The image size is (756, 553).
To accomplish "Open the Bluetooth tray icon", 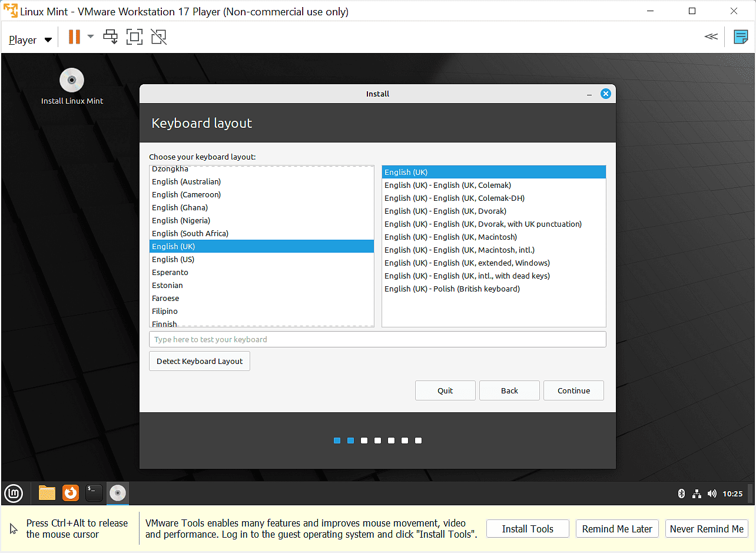I will [x=681, y=494].
